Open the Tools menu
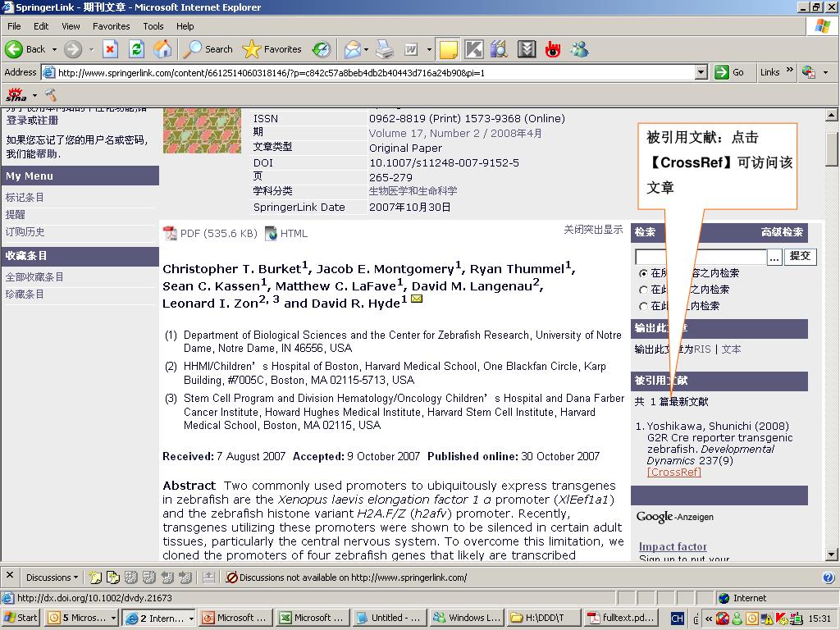 click(153, 26)
